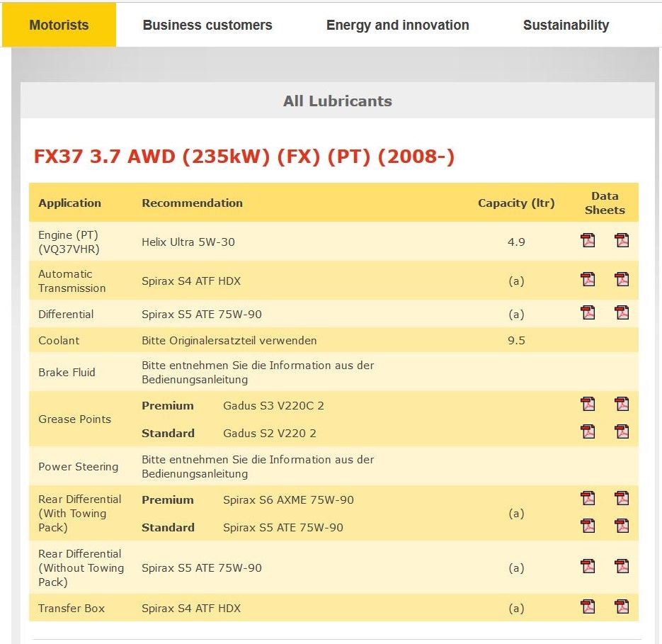
Task: Click the 4.9 engine capacity value
Action: (x=516, y=242)
